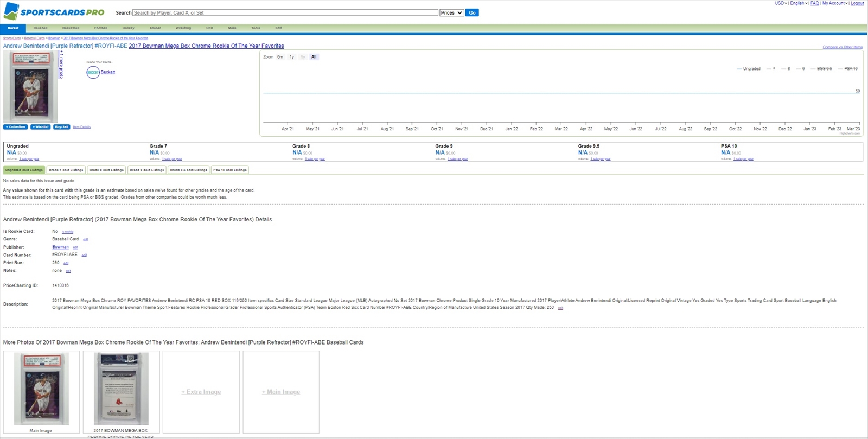Click the SportsCardsPro logo
Viewport: 868px width, 439px height.
pyautogui.click(x=54, y=11)
